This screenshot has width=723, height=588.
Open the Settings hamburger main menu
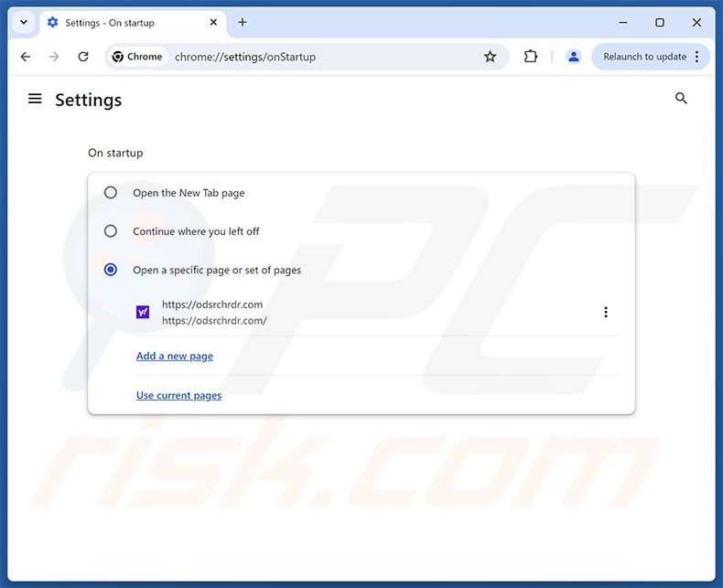[35, 99]
